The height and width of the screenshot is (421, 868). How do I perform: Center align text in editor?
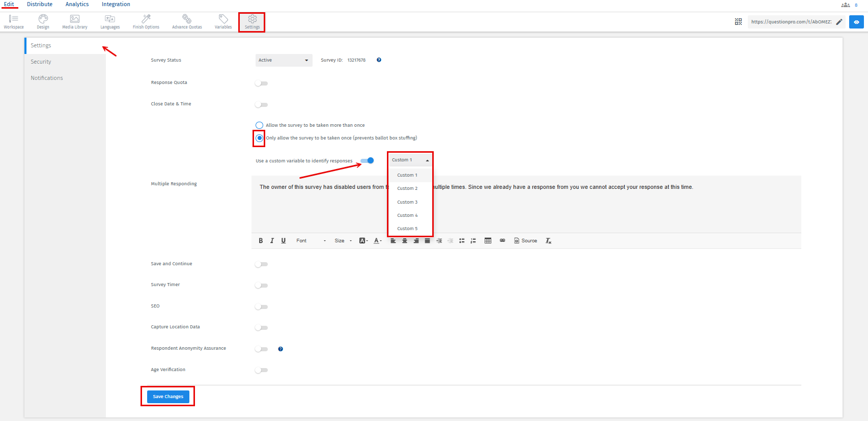[x=405, y=241]
